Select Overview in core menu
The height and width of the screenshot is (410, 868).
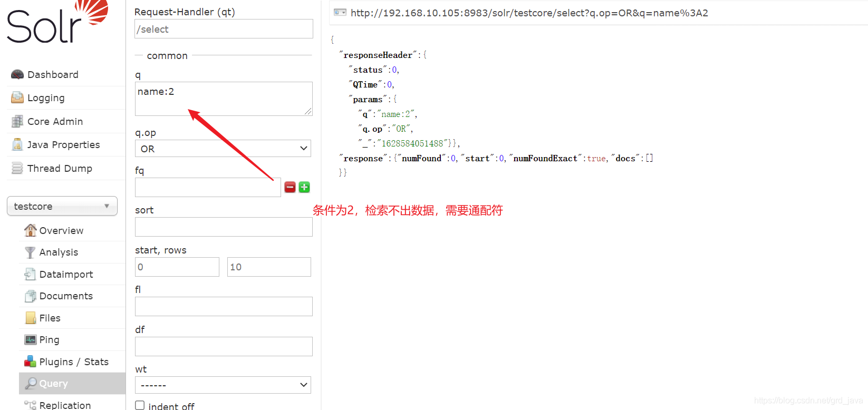pyautogui.click(x=61, y=231)
